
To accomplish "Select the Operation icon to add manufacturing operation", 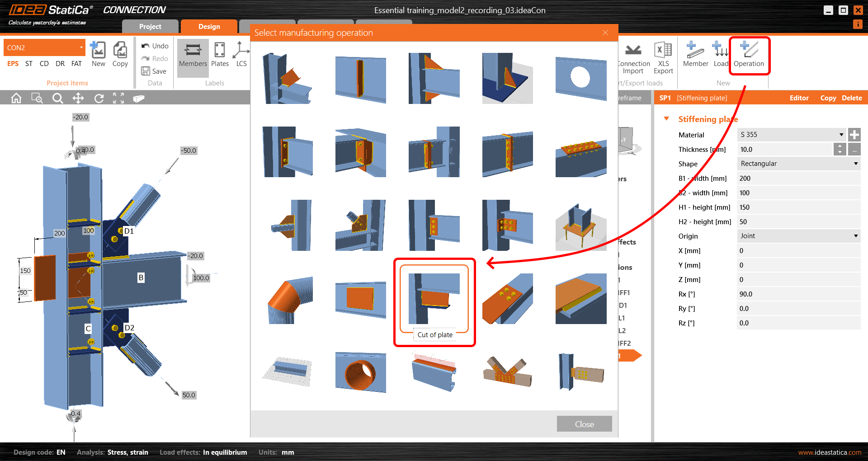I will coord(749,54).
